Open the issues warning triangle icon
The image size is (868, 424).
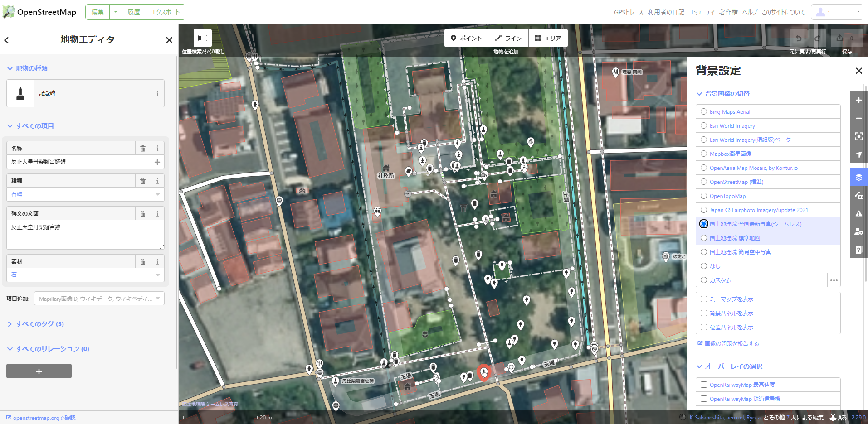tap(858, 213)
